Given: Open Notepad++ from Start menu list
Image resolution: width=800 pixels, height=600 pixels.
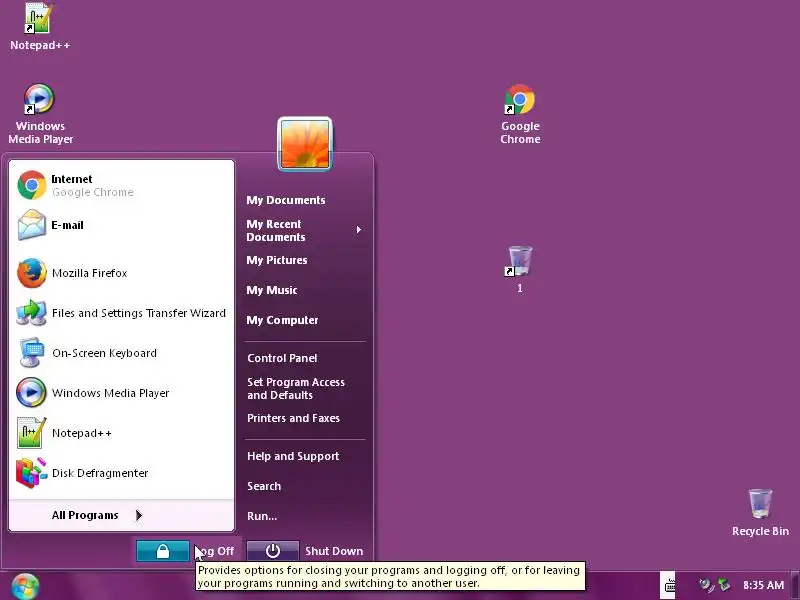Looking at the screenshot, I should pos(121,433).
